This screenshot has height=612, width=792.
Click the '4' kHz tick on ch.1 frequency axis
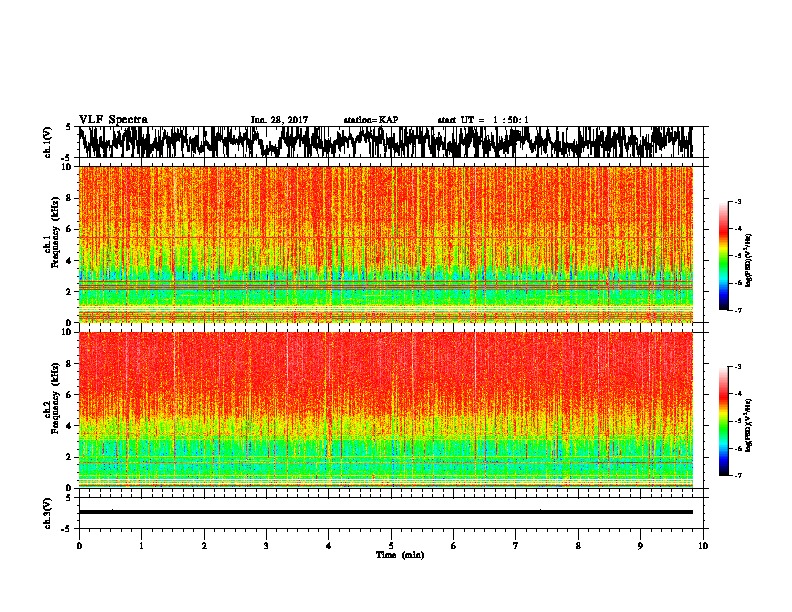click(69, 261)
